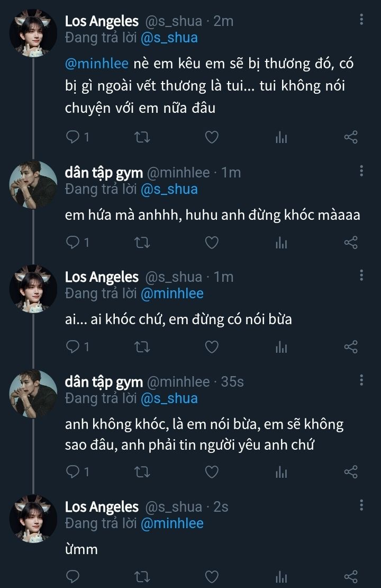Like the "ai... ai khóc chứ" tweet
The height and width of the screenshot is (588, 381).
212,347
